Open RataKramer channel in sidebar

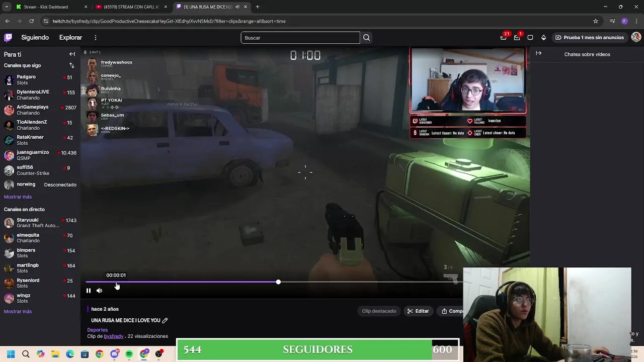pos(40,140)
